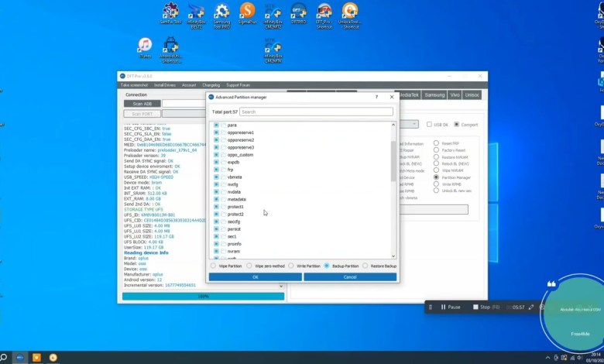Click the folder icon beside vbmeta partition
The image size is (604, 364).
224,177
